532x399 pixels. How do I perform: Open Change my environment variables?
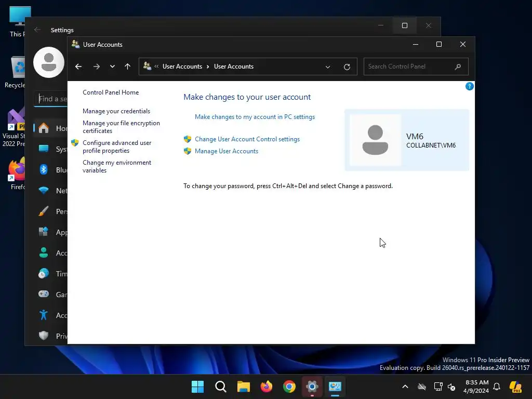pyautogui.click(x=117, y=166)
